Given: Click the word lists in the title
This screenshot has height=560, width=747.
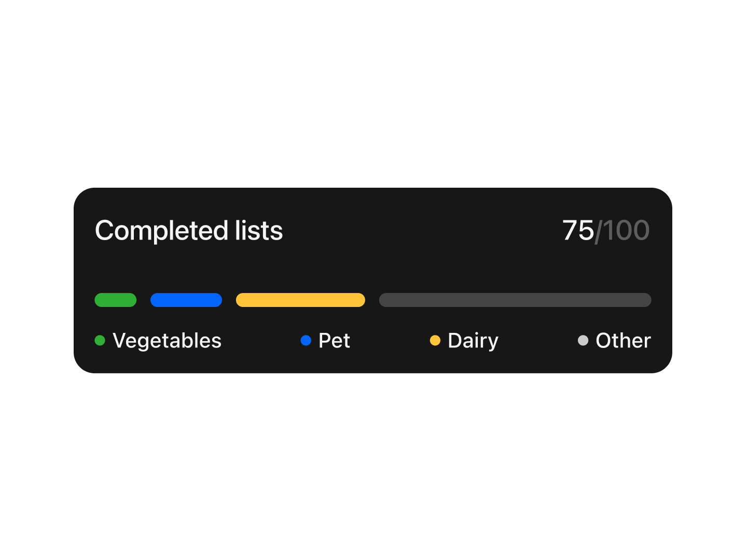Looking at the screenshot, I should (x=259, y=231).
